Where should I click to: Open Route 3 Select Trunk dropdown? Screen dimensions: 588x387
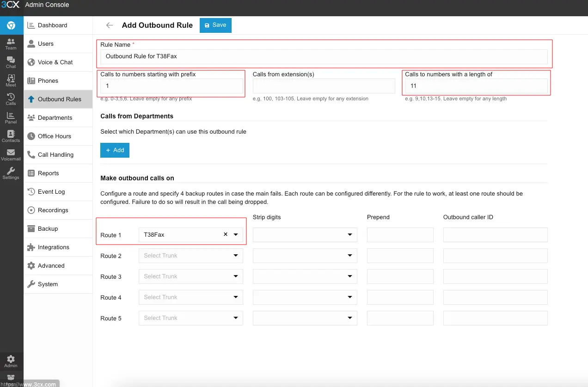click(x=190, y=276)
